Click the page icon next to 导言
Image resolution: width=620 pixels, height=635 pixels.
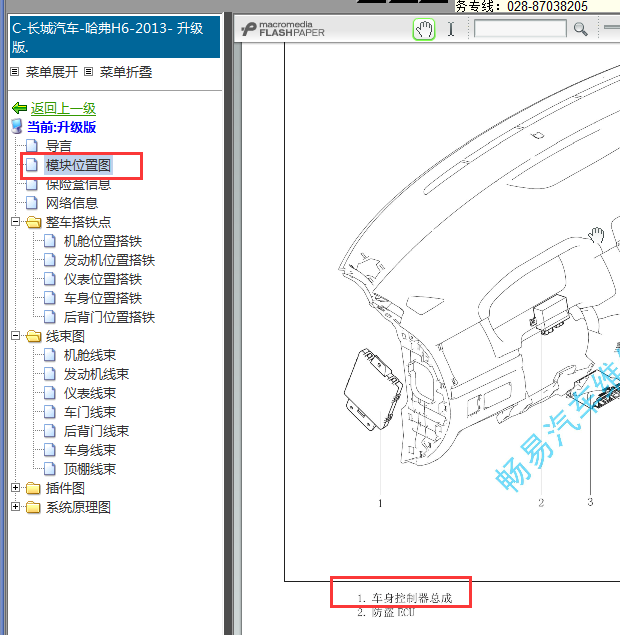[32, 146]
